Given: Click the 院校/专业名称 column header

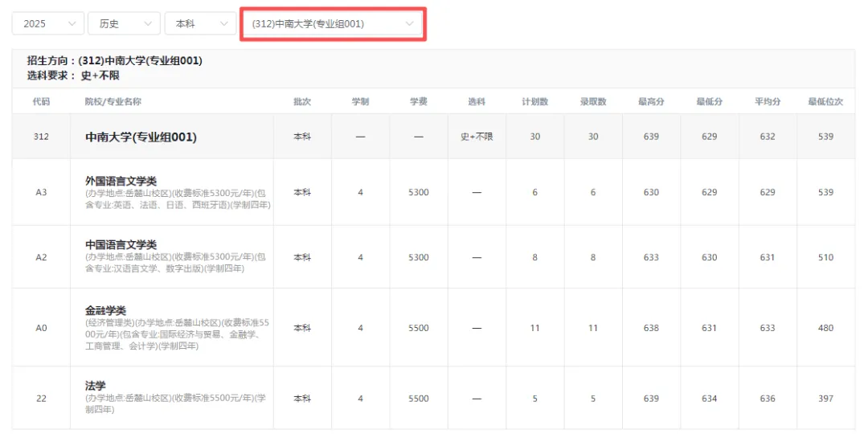Looking at the screenshot, I should coord(113,101).
